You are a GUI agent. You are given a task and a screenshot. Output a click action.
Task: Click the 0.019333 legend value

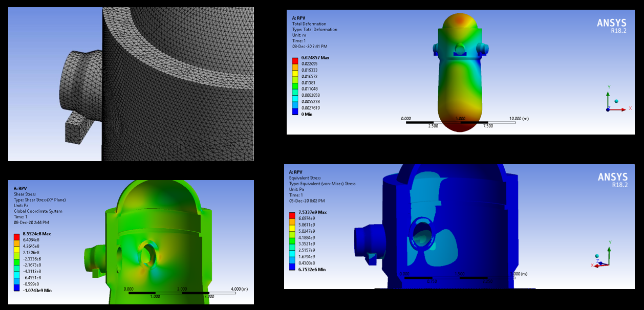[309, 70]
